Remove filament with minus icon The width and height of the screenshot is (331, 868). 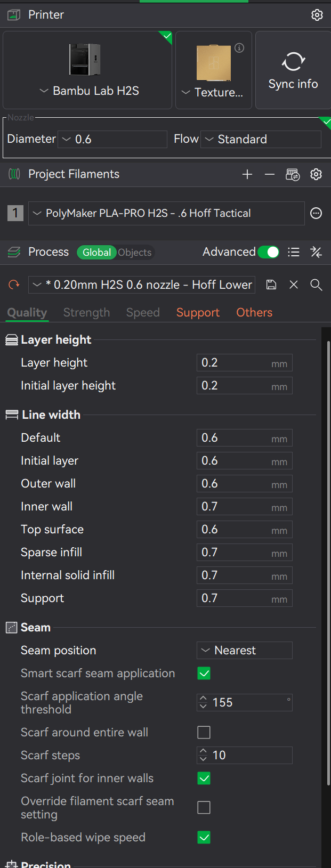270,174
